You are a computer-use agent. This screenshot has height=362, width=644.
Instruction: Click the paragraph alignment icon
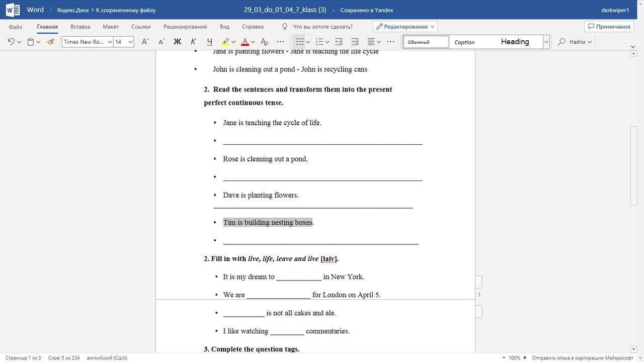pos(371,42)
